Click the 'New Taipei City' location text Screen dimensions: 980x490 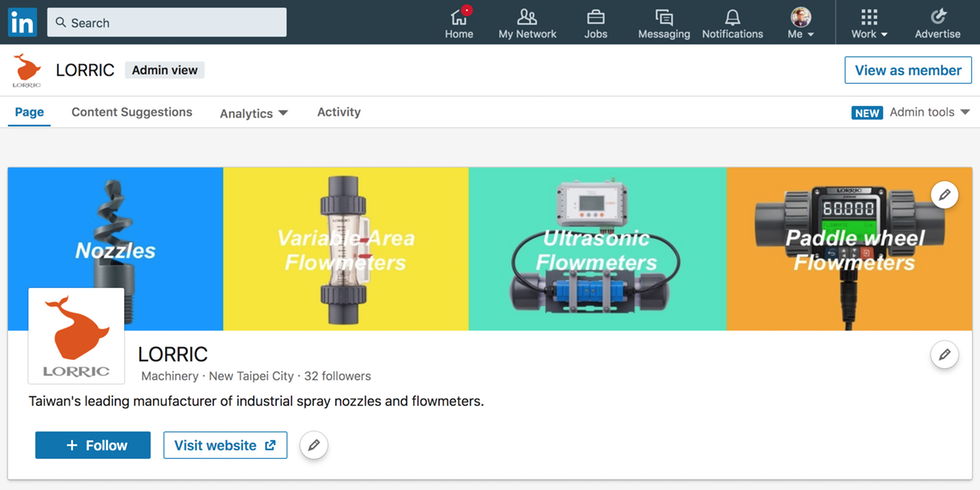point(251,376)
